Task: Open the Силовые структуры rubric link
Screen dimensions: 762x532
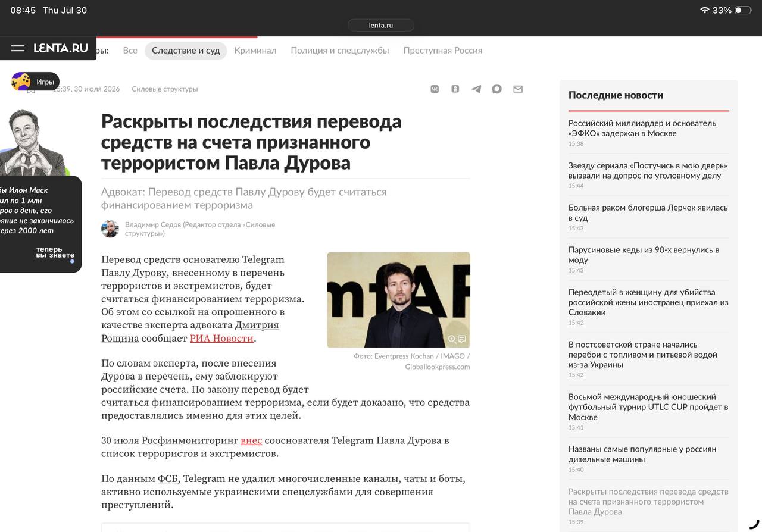Action: pos(165,89)
